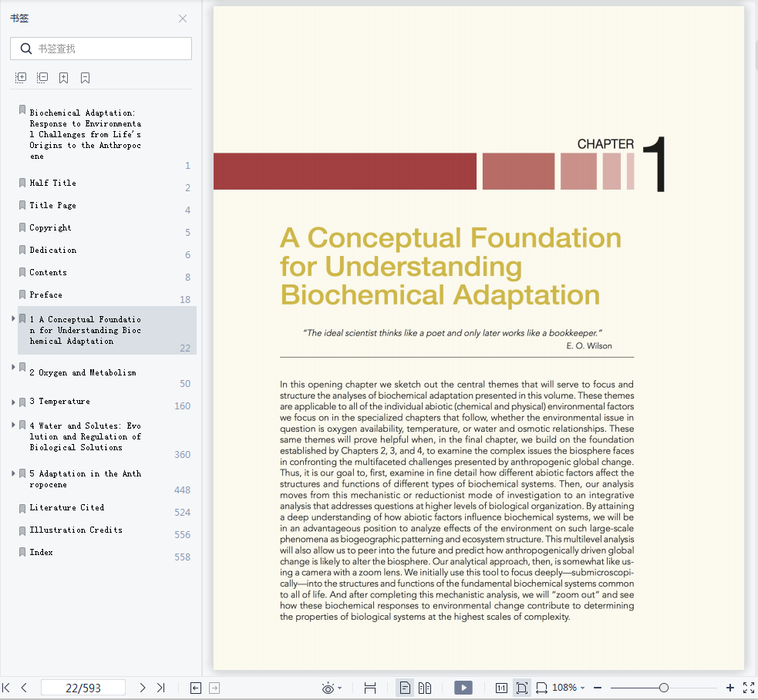Expand 2 Oxygen and Metabolism bookmark
Screen dimensions: 758x700
13,367
